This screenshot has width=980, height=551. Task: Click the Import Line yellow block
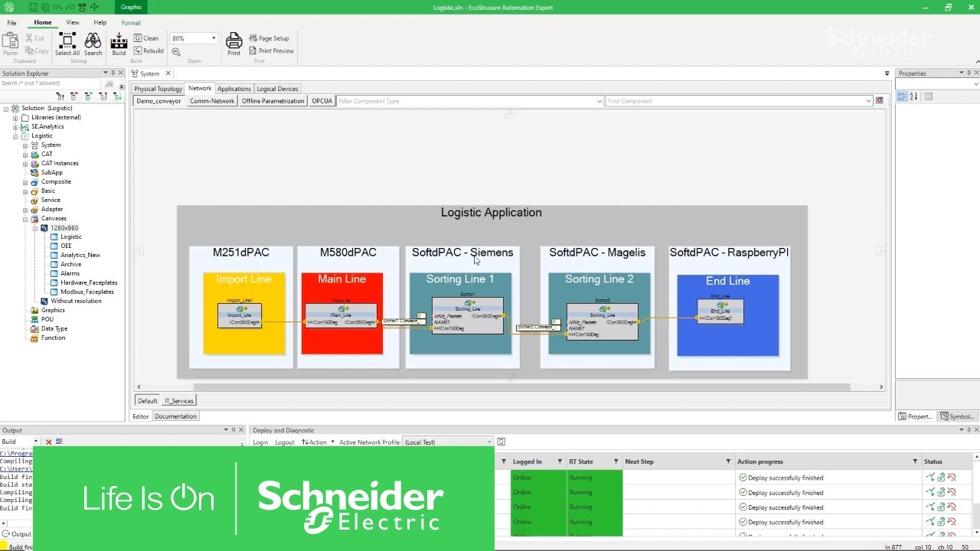tap(244, 314)
